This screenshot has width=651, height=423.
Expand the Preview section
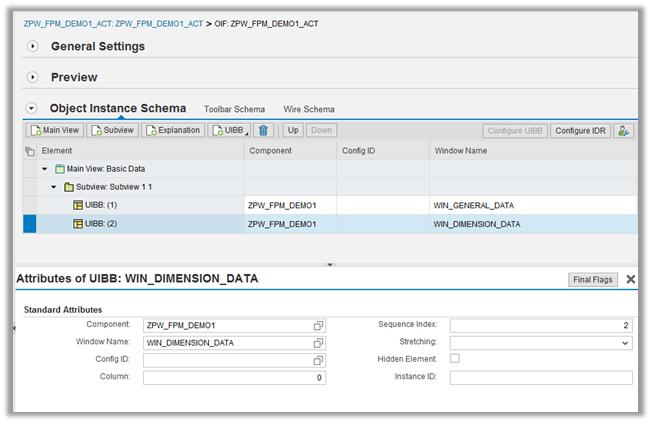tap(32, 77)
